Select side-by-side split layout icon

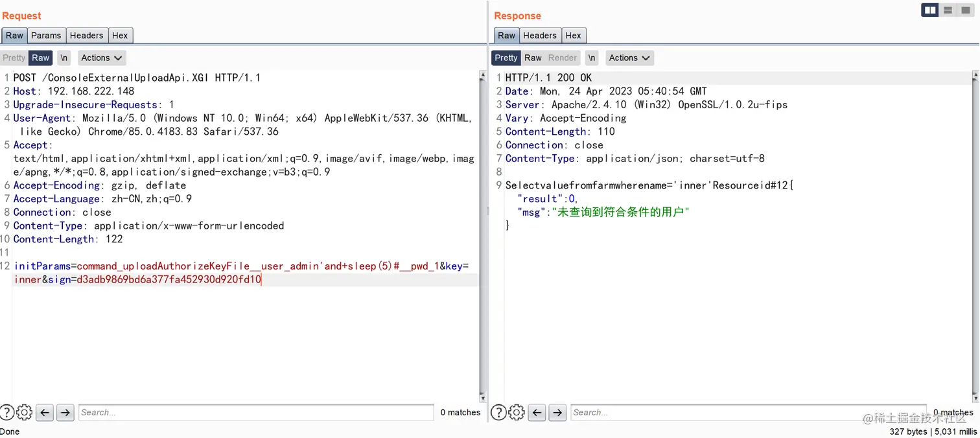pos(930,10)
